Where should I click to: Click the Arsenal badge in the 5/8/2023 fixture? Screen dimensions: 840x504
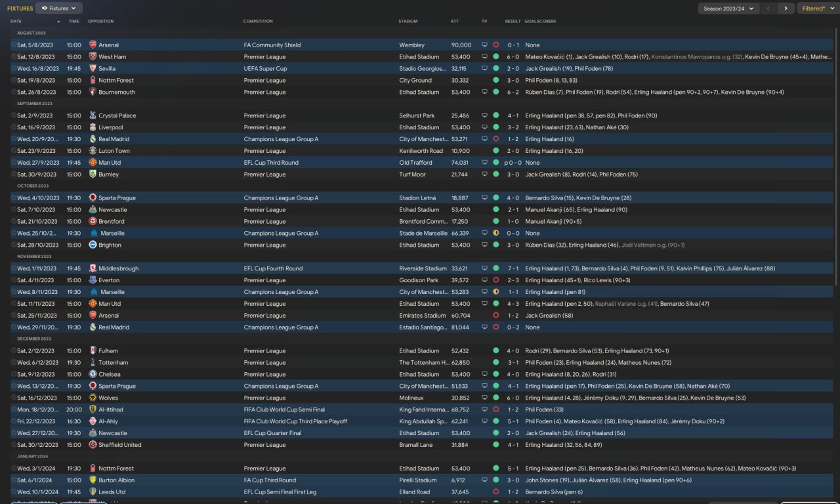93,45
